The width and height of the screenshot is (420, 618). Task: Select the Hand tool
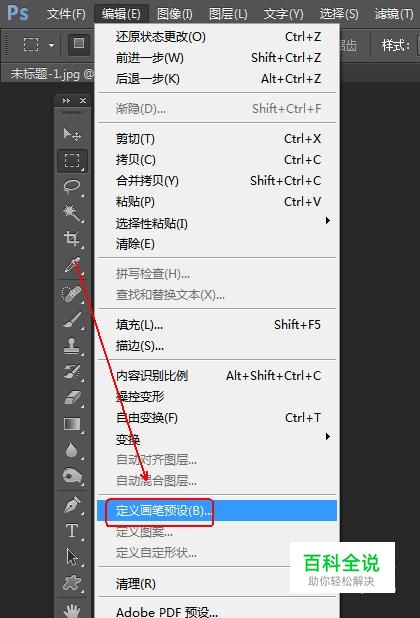[x=72, y=609]
